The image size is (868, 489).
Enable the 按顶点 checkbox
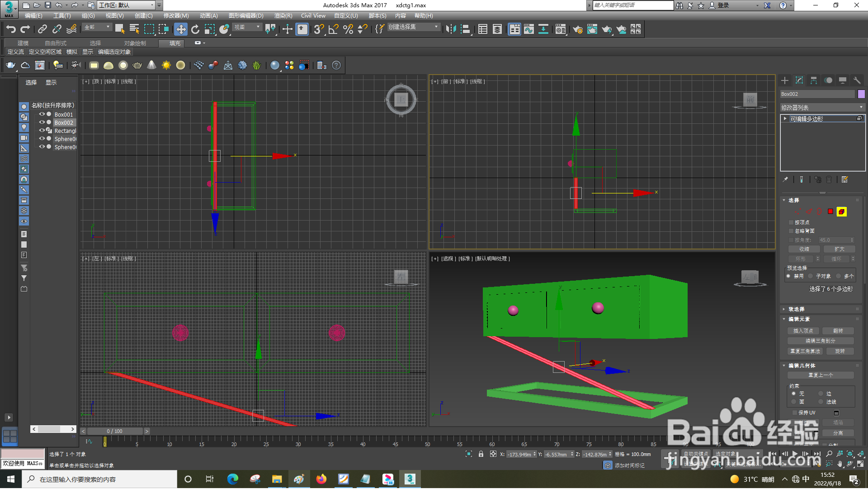[x=791, y=222]
